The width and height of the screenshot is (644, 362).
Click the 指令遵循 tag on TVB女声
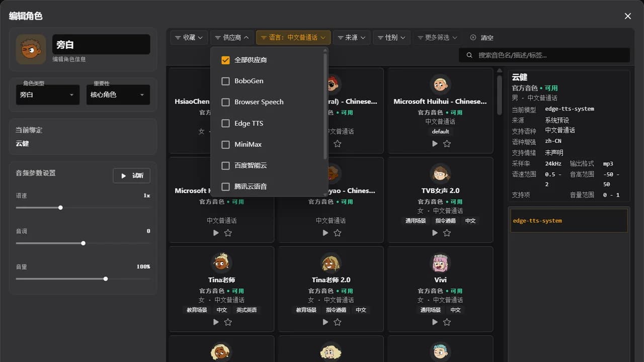click(445, 221)
